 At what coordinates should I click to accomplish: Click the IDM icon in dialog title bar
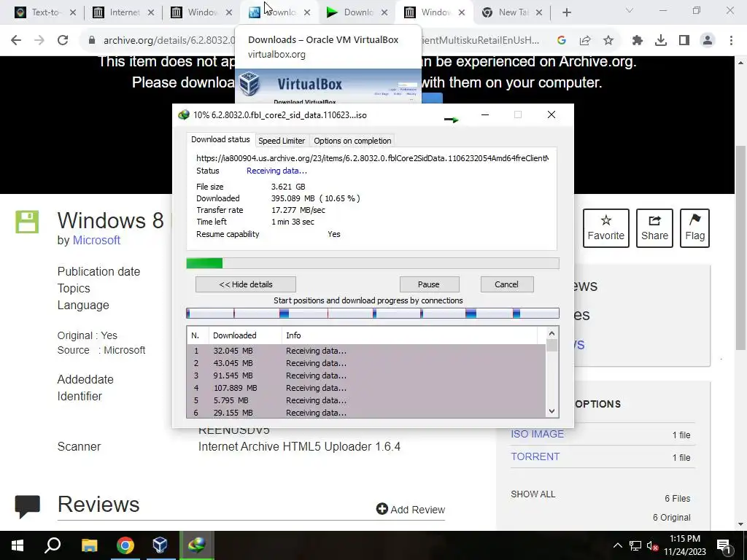point(183,115)
